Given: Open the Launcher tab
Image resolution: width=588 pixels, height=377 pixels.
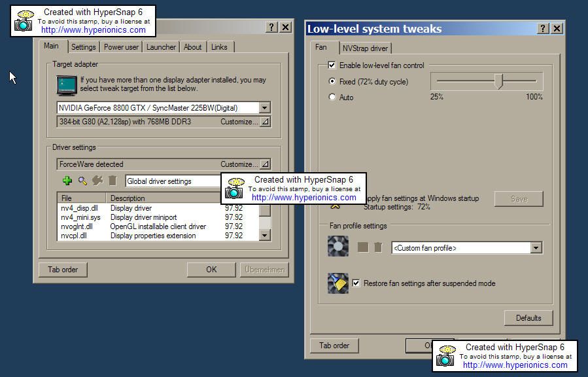Looking at the screenshot, I should [161, 47].
